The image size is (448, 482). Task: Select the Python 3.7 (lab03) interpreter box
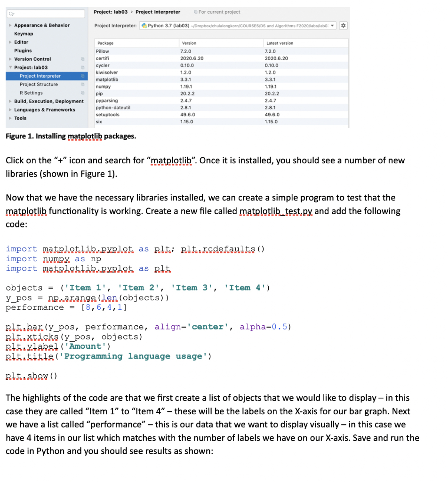(238, 25)
